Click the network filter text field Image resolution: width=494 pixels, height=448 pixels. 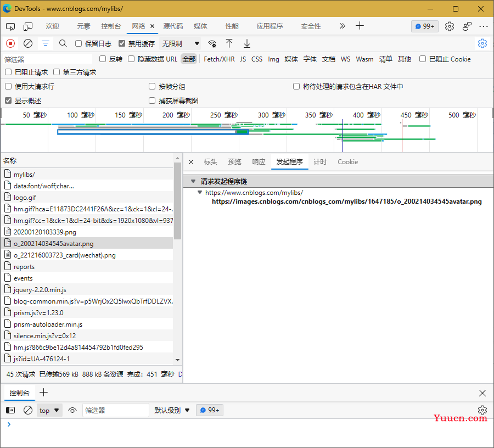point(47,59)
